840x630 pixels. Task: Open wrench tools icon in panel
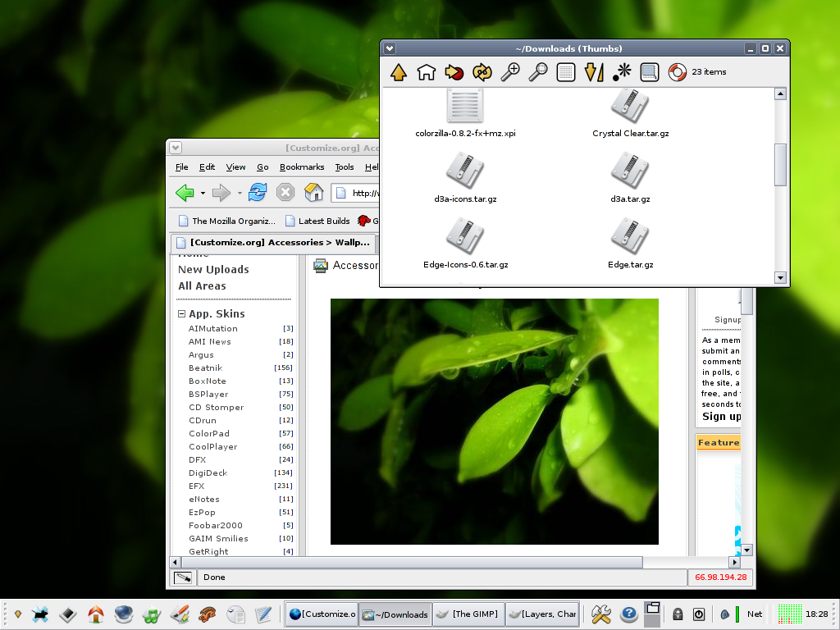(600, 614)
